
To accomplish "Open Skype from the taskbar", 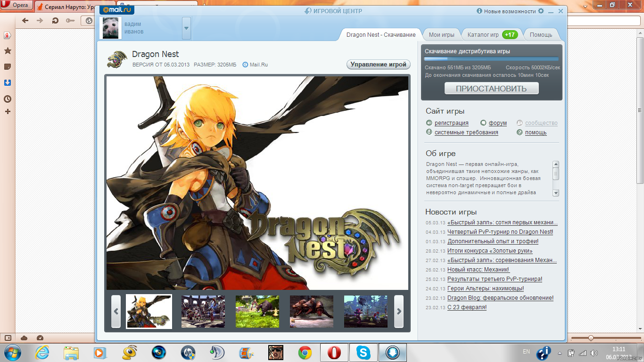I will tap(363, 352).
